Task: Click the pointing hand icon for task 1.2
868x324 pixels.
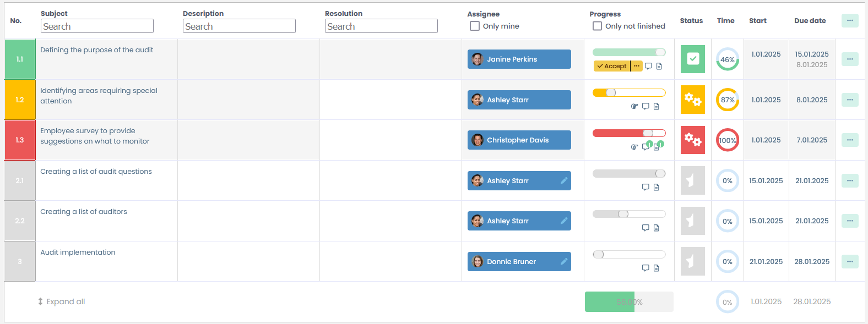Action: point(634,107)
